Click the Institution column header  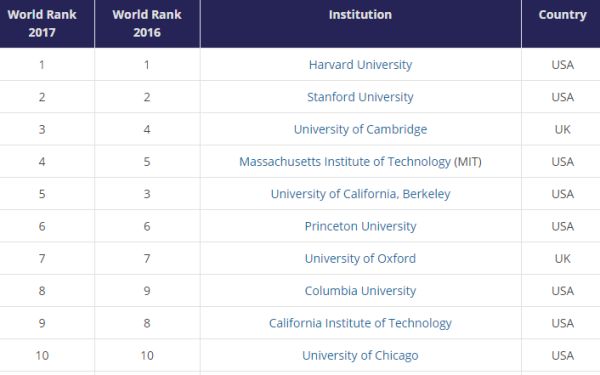click(x=360, y=24)
